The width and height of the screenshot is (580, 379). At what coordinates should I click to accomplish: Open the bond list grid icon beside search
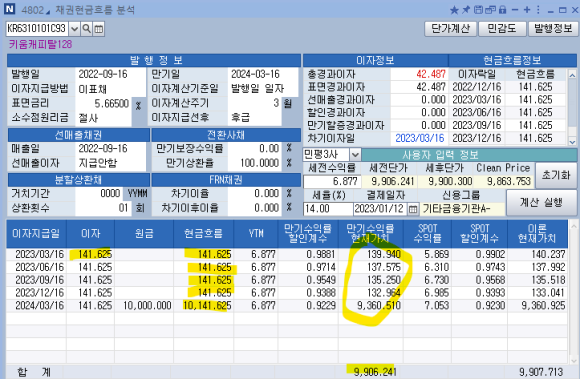[x=98, y=28]
